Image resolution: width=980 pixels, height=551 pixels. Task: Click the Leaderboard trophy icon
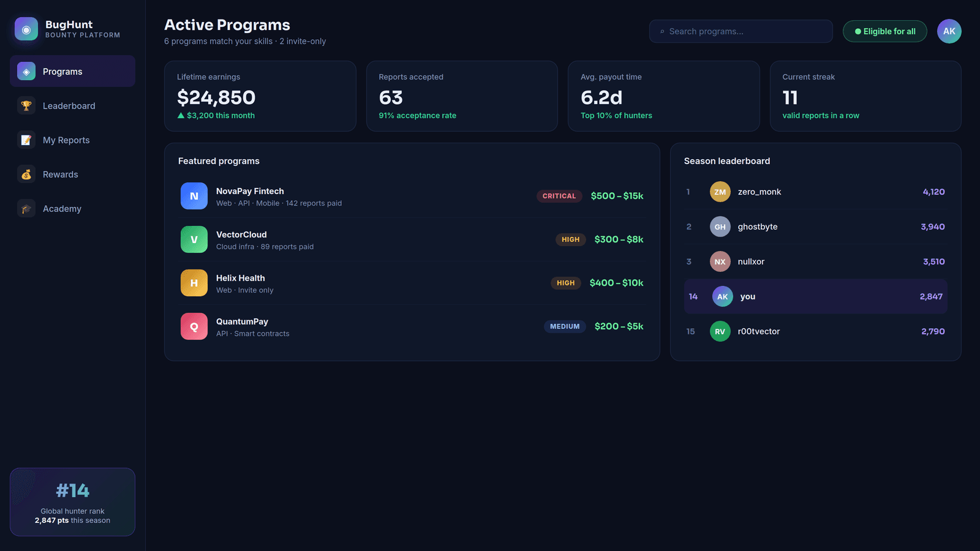click(x=26, y=106)
